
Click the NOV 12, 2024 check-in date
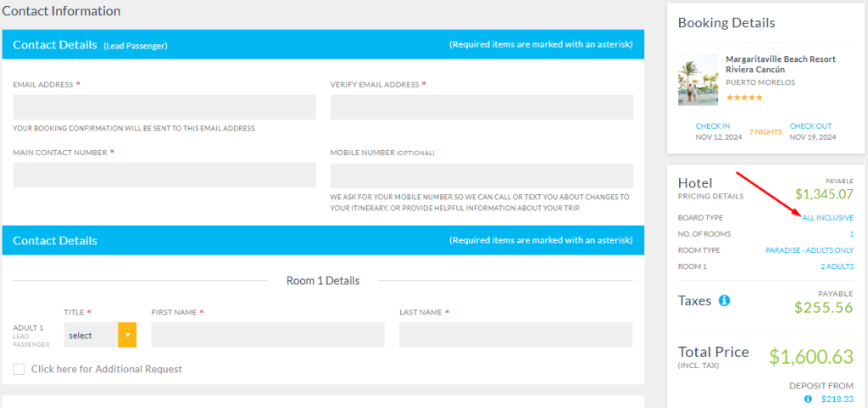point(719,137)
